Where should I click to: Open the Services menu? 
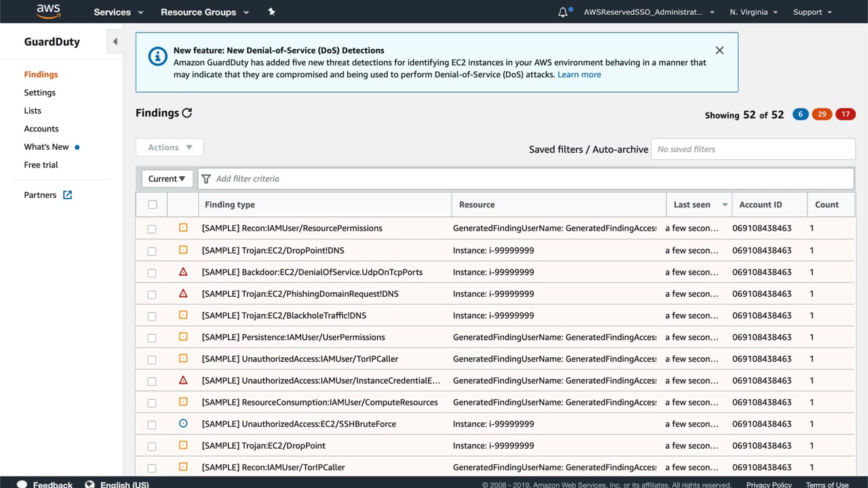(119, 12)
